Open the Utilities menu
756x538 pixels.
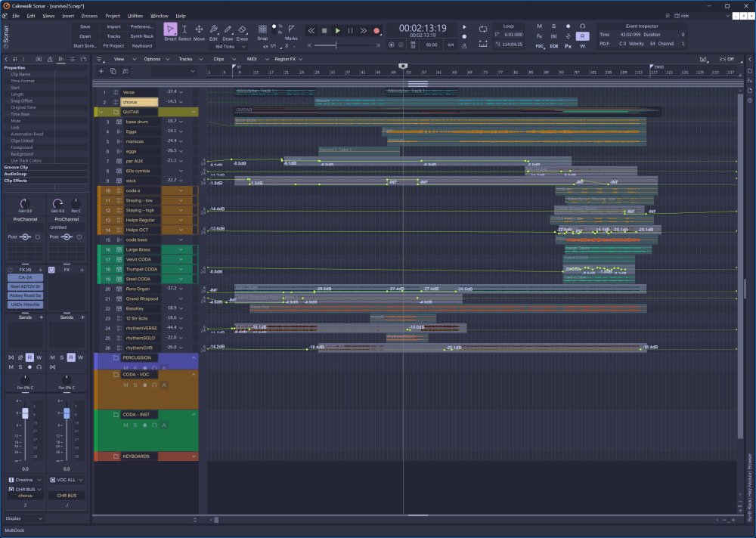pos(135,16)
